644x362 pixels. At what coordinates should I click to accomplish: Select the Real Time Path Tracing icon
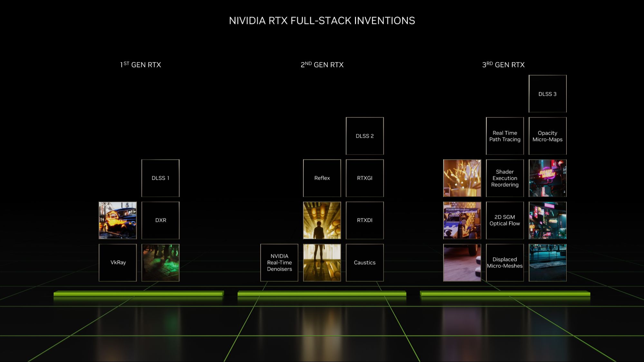pyautogui.click(x=505, y=136)
